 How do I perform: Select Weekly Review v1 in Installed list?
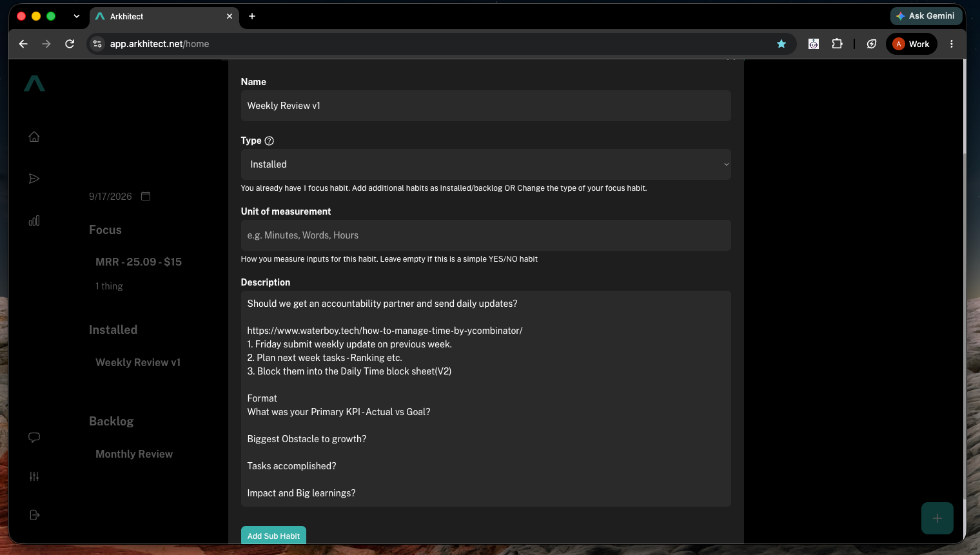[x=138, y=362]
